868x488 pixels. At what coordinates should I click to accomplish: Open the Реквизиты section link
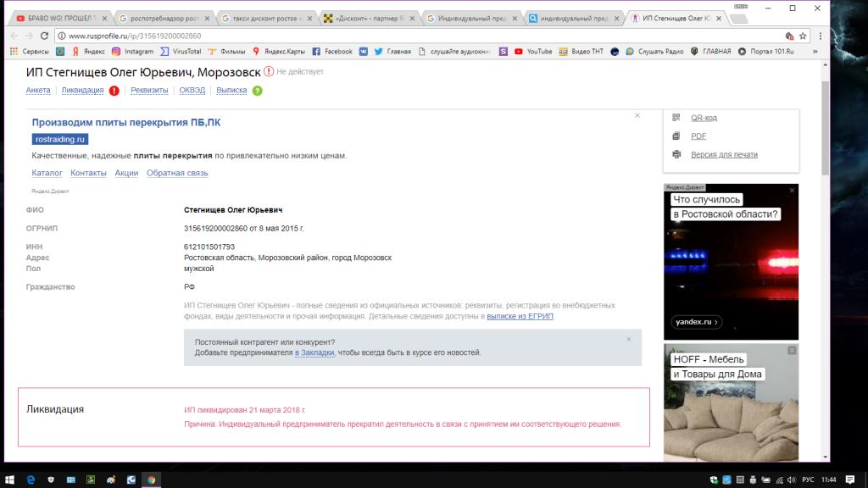pyautogui.click(x=149, y=90)
